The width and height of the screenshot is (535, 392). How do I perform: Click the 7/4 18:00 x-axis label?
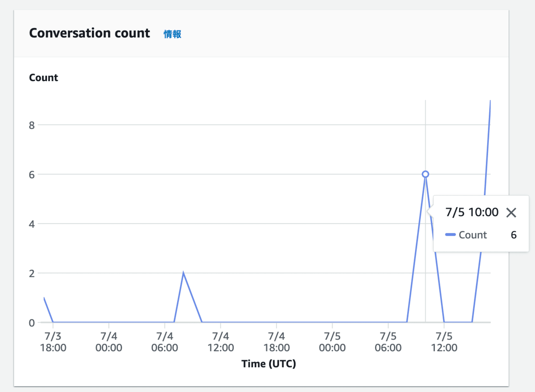tap(277, 342)
